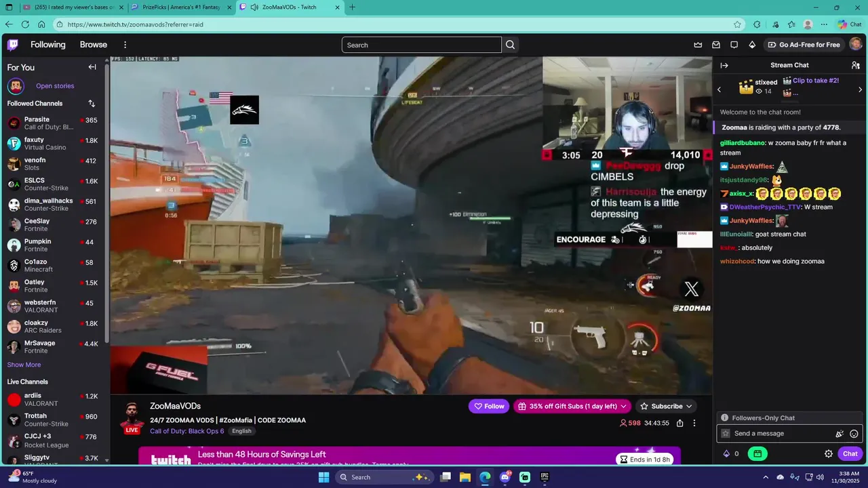The image size is (868, 488).
Task: Click the Ends in 1d 8h banner badge
Action: 645,460
